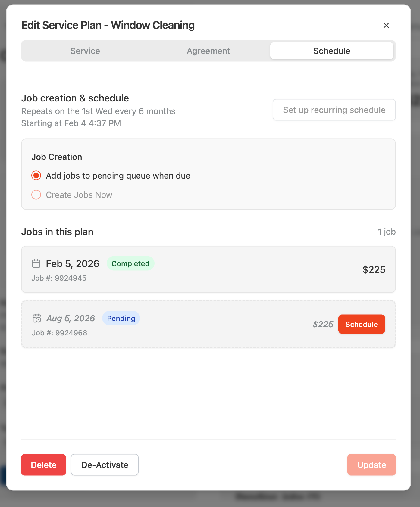The image size is (420, 507).
Task: Click the Completed status badge
Action: tap(130, 263)
